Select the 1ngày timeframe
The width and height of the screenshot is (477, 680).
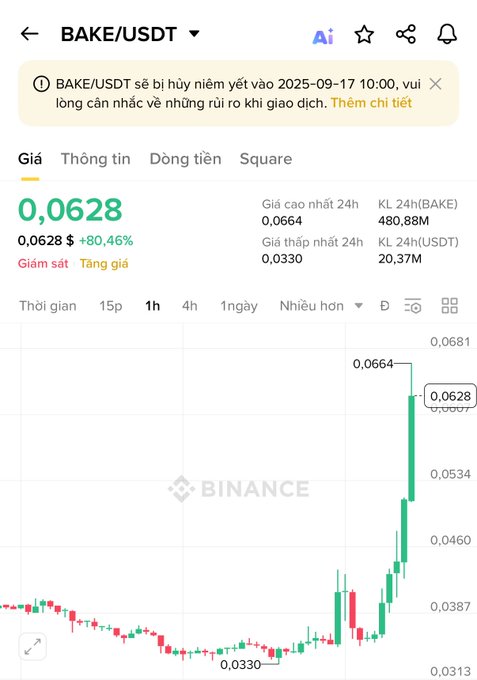coord(239,306)
